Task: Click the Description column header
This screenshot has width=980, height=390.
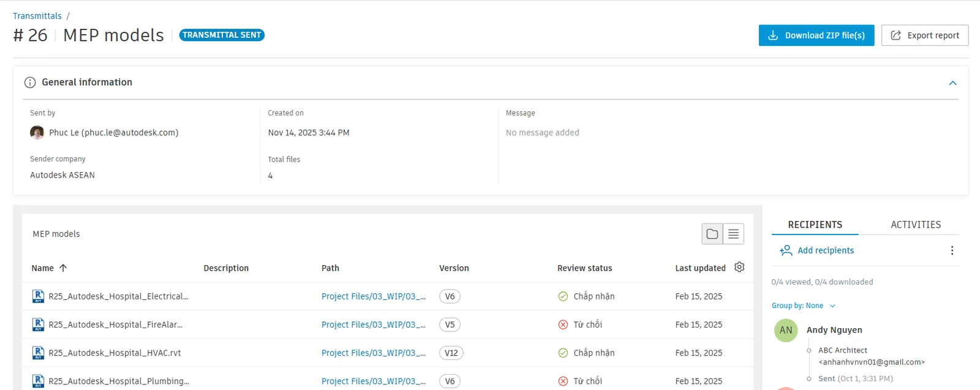Action: coord(226,268)
